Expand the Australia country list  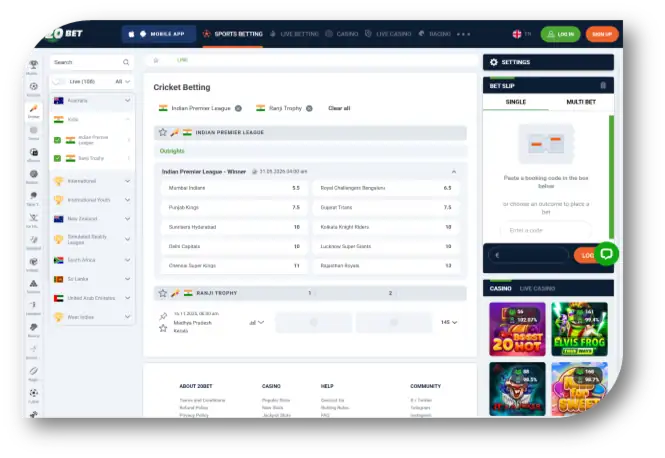coord(127,101)
